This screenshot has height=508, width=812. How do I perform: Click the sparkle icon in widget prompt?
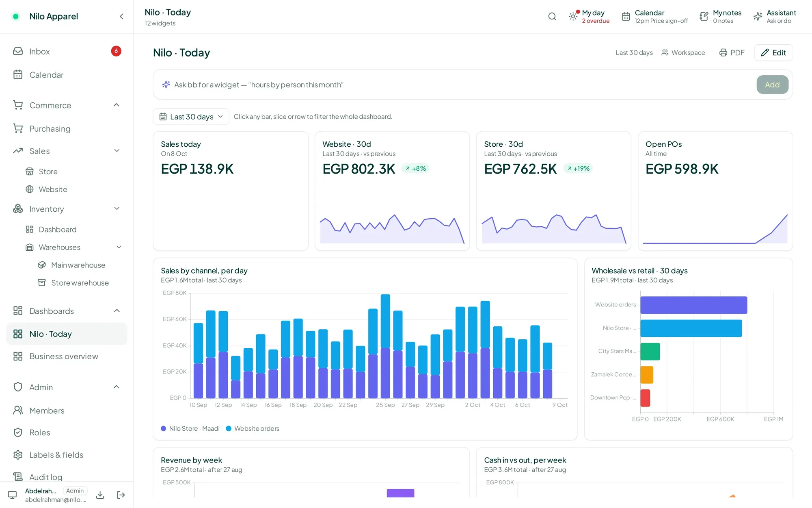coord(166,85)
